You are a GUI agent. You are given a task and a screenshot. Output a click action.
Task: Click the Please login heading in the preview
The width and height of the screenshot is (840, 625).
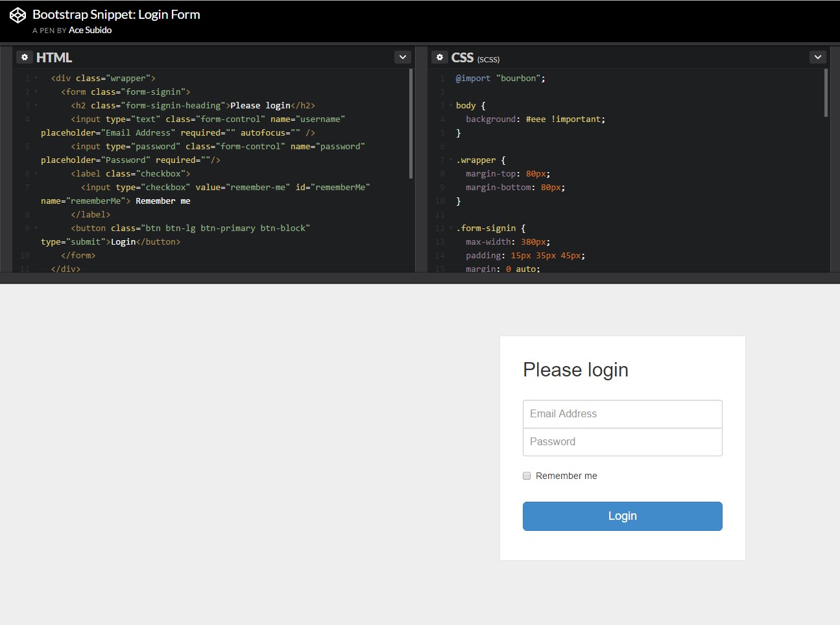(575, 369)
